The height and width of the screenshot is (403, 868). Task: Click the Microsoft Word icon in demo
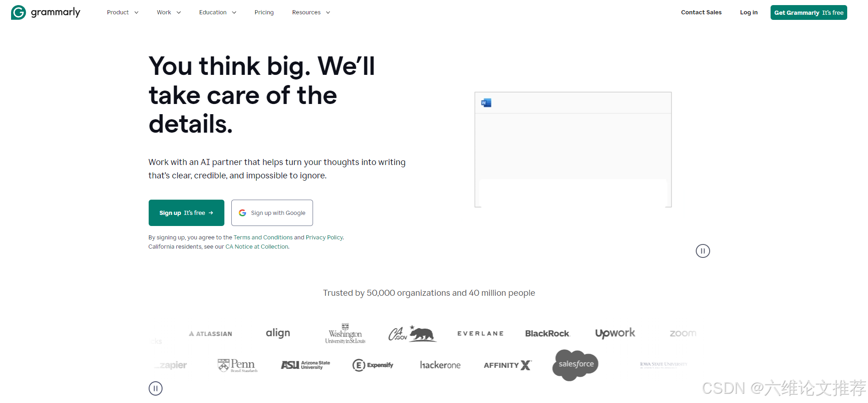[x=486, y=103]
